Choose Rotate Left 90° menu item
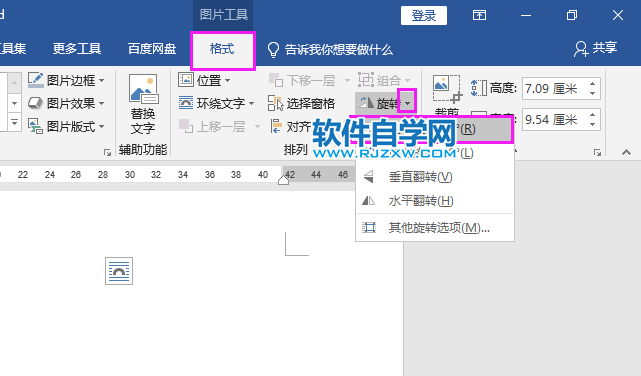The image size is (641, 376). [x=435, y=153]
